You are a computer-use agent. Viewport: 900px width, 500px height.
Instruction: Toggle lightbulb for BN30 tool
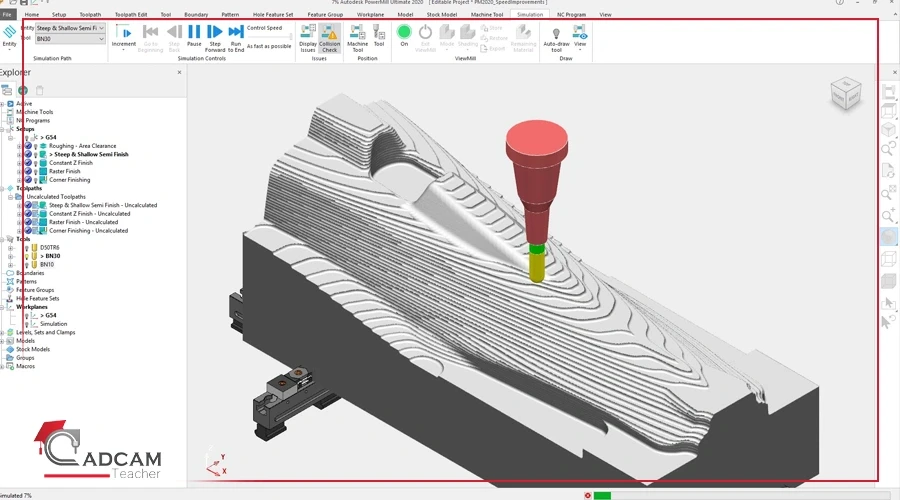[26, 257]
